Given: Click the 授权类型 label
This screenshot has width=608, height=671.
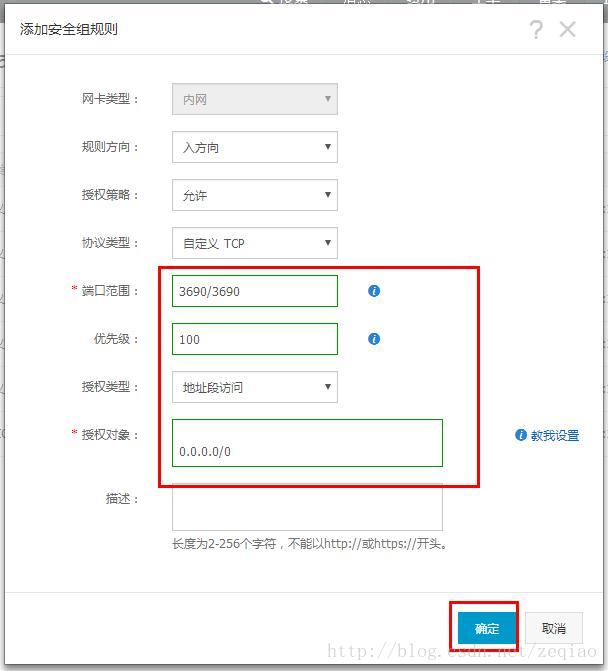Looking at the screenshot, I should [110, 387].
